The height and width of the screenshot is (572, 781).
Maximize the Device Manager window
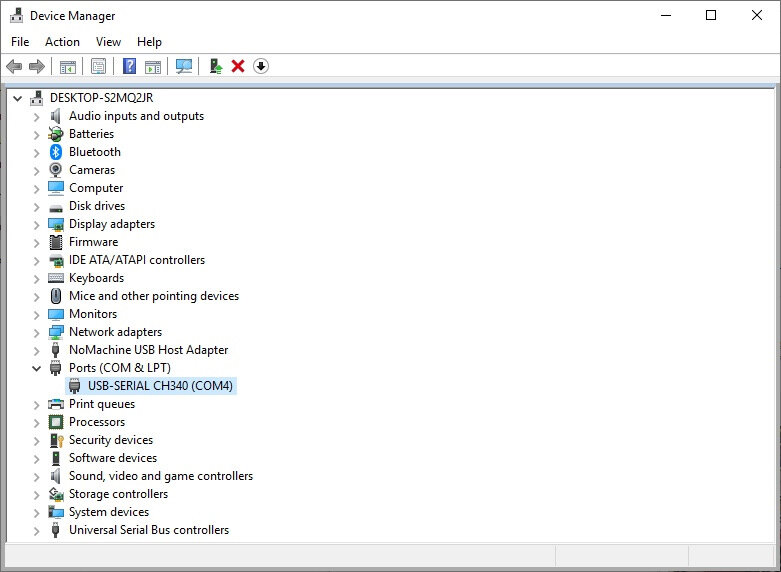tap(711, 15)
